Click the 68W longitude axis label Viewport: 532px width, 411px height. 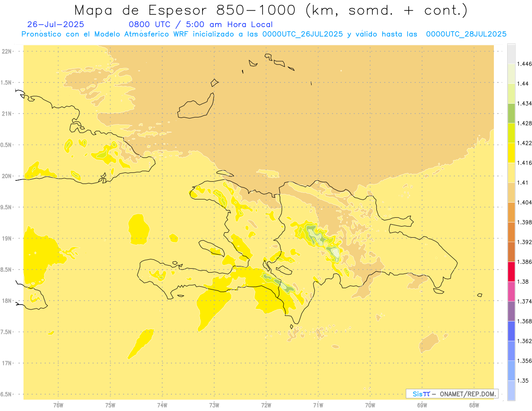(x=474, y=405)
